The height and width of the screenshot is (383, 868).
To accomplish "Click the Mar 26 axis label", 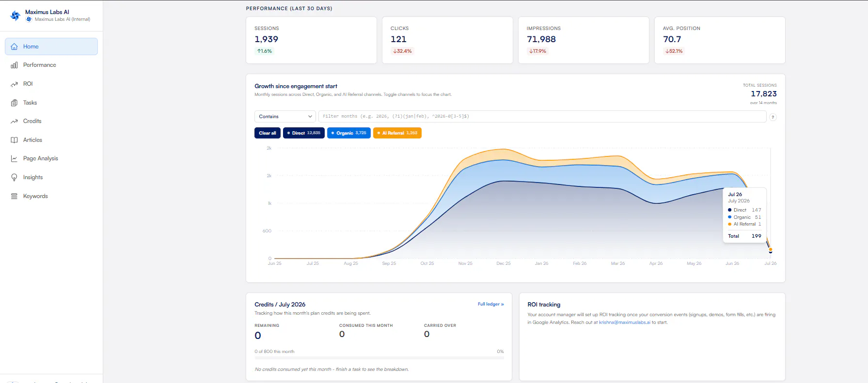I will [618, 263].
